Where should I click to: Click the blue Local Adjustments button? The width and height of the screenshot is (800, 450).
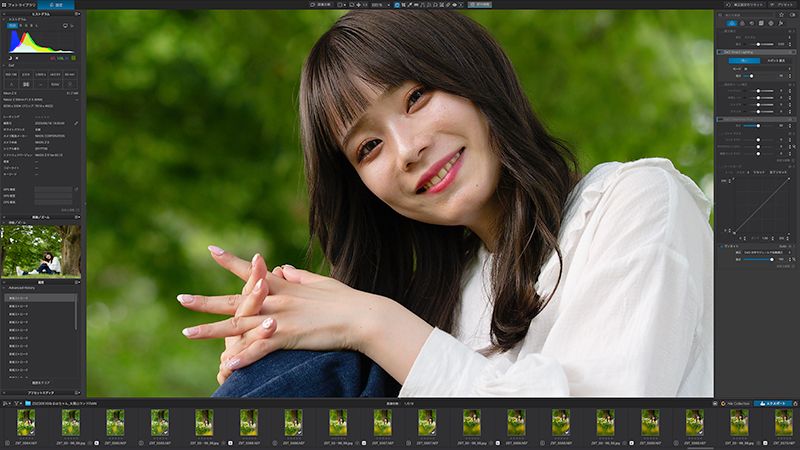(x=480, y=5)
